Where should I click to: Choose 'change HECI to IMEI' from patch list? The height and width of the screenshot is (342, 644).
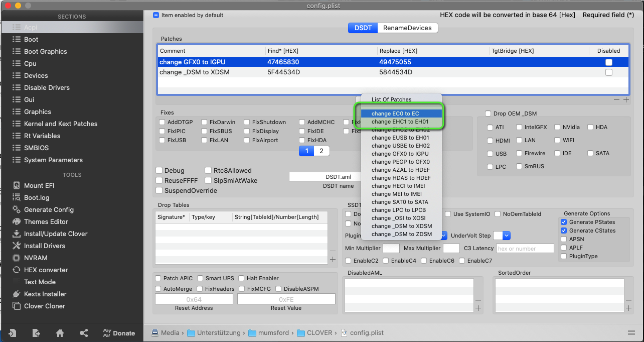(x=398, y=186)
